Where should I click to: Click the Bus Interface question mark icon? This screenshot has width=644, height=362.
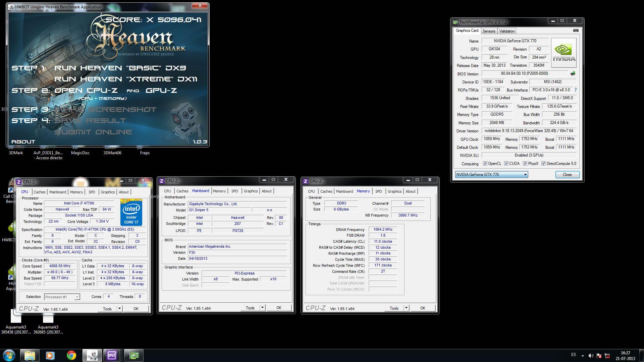tap(576, 90)
